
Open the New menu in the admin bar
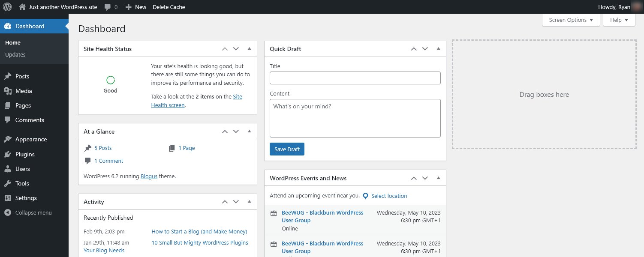pyautogui.click(x=135, y=7)
